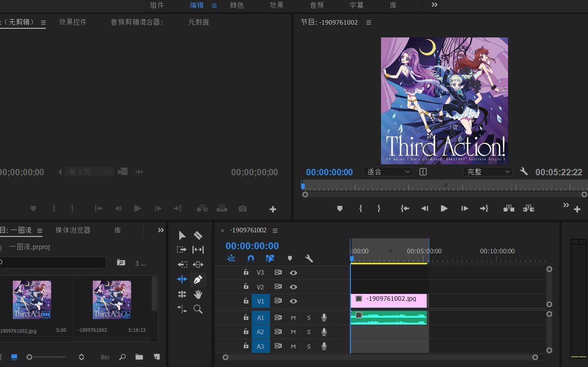Click the filter bin content folder icon
This screenshot has width=588, height=367.
tap(121, 262)
